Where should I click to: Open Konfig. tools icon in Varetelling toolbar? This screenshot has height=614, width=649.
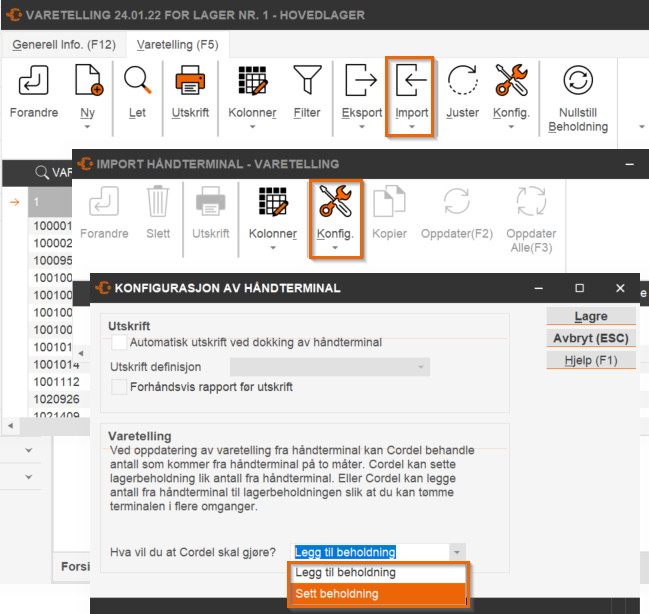click(512, 80)
